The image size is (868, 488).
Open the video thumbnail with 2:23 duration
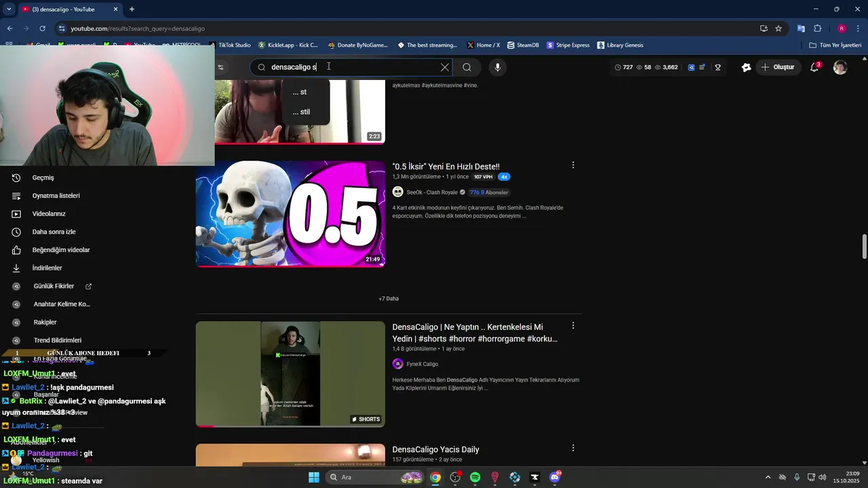(300, 112)
